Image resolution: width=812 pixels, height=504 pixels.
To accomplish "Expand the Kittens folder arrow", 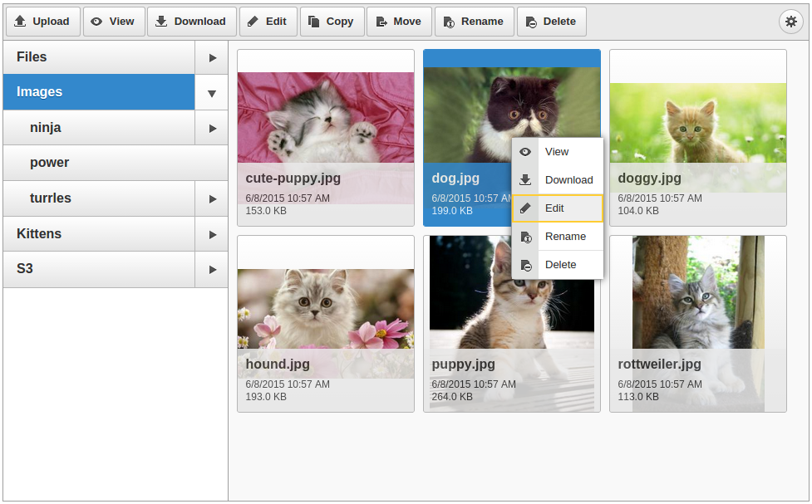I will pos(211,234).
